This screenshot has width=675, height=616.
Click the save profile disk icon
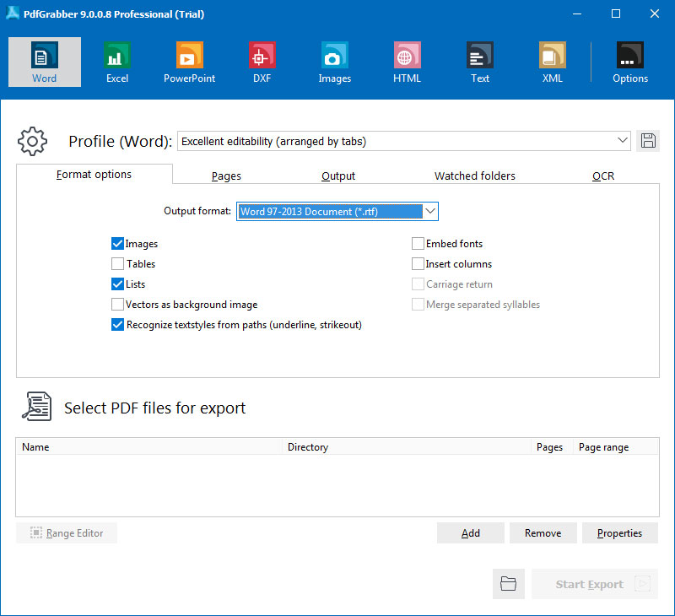point(648,141)
